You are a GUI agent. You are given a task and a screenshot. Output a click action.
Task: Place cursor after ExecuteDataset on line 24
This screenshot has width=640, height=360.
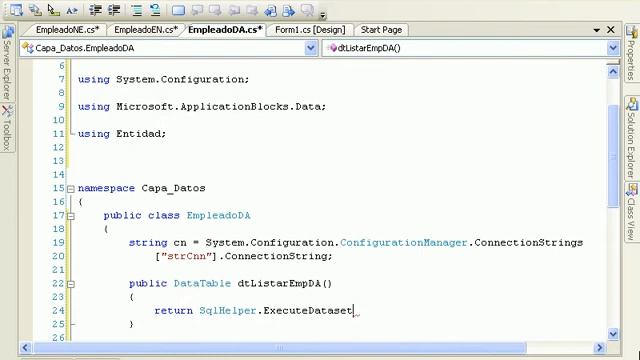coord(353,311)
